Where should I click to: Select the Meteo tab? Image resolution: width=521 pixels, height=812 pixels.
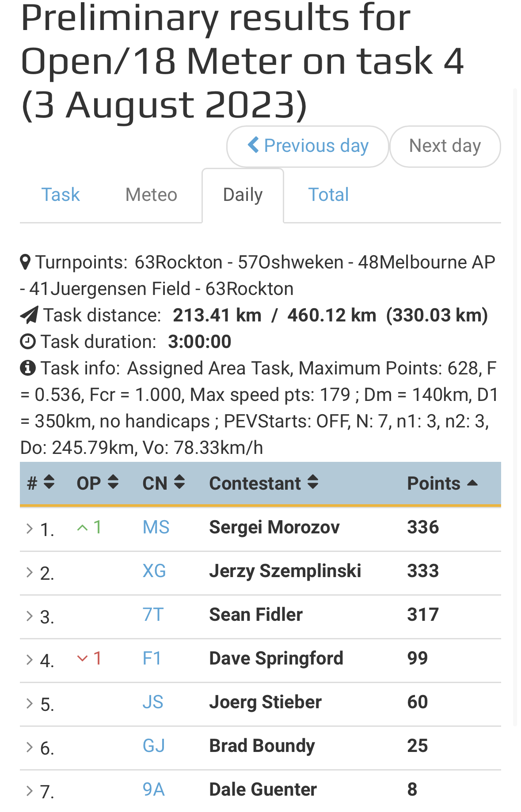tap(151, 195)
